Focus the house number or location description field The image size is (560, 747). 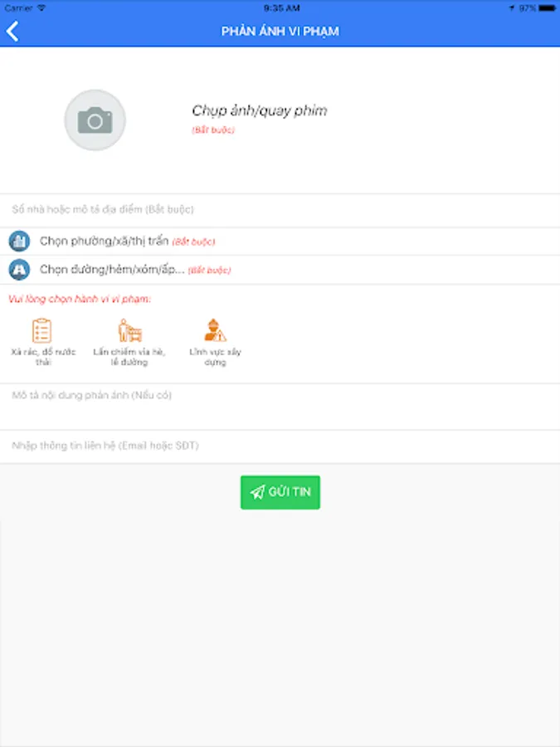pyautogui.click(x=280, y=210)
